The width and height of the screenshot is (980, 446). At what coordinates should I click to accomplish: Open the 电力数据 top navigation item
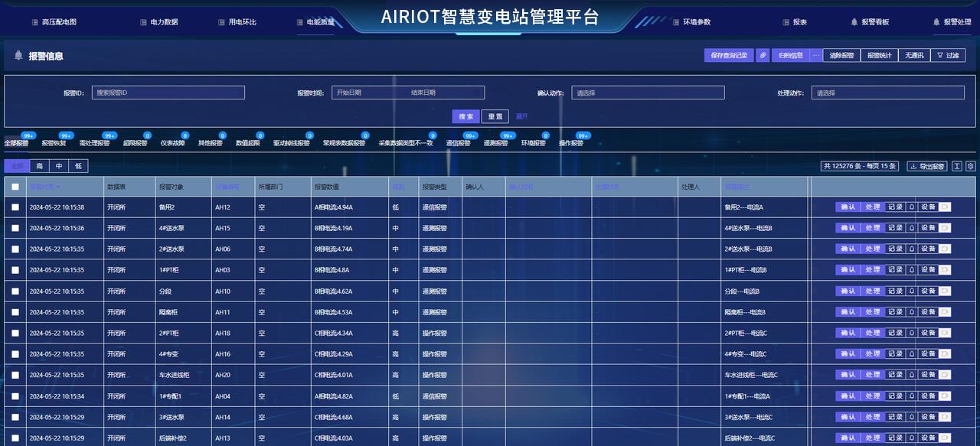point(159,22)
